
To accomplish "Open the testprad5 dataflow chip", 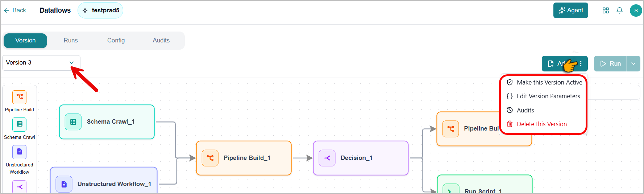I will 100,10.
